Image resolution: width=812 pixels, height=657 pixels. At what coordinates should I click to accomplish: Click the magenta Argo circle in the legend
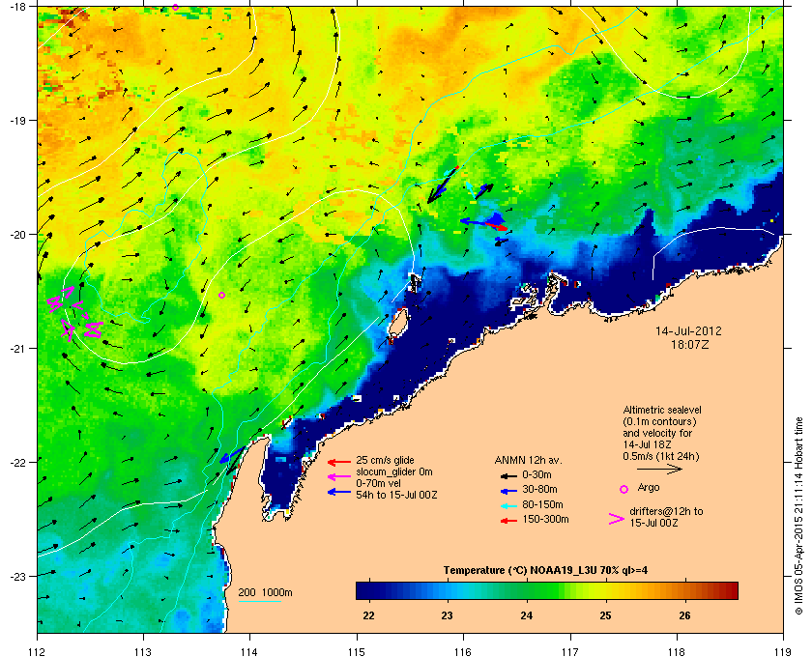click(x=624, y=489)
